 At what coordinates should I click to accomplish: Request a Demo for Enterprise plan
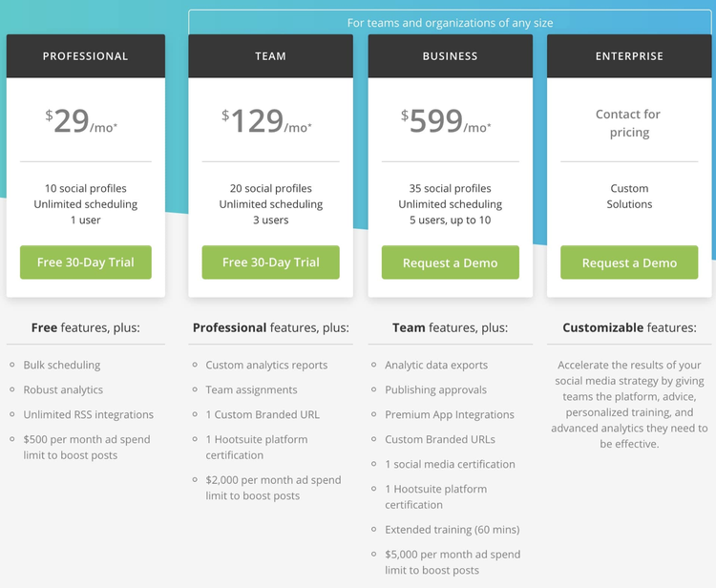(629, 262)
